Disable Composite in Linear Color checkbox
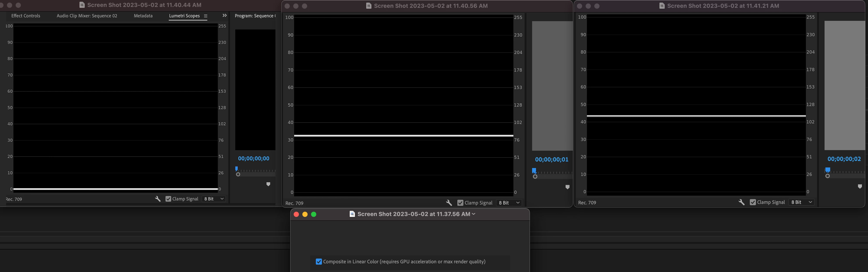 pyautogui.click(x=319, y=262)
